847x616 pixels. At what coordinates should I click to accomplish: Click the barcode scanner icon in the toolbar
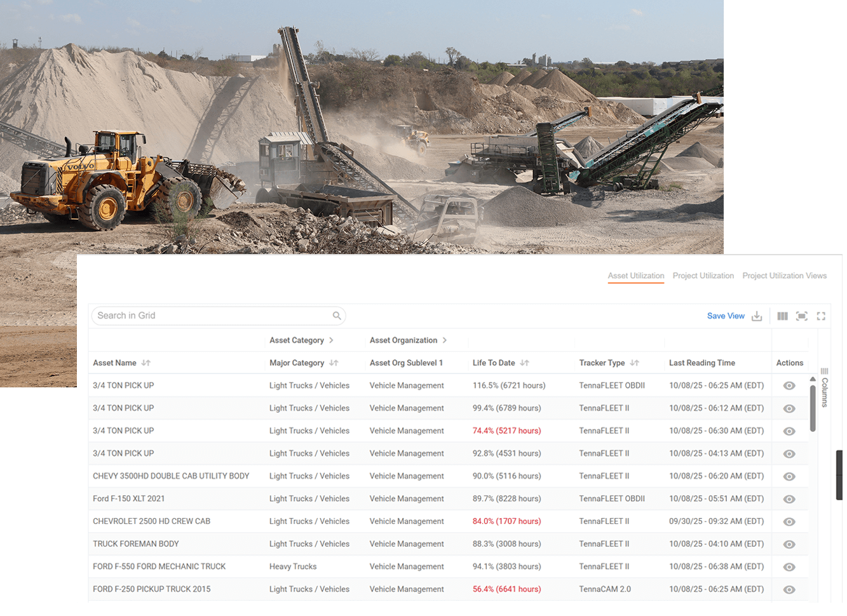801,316
